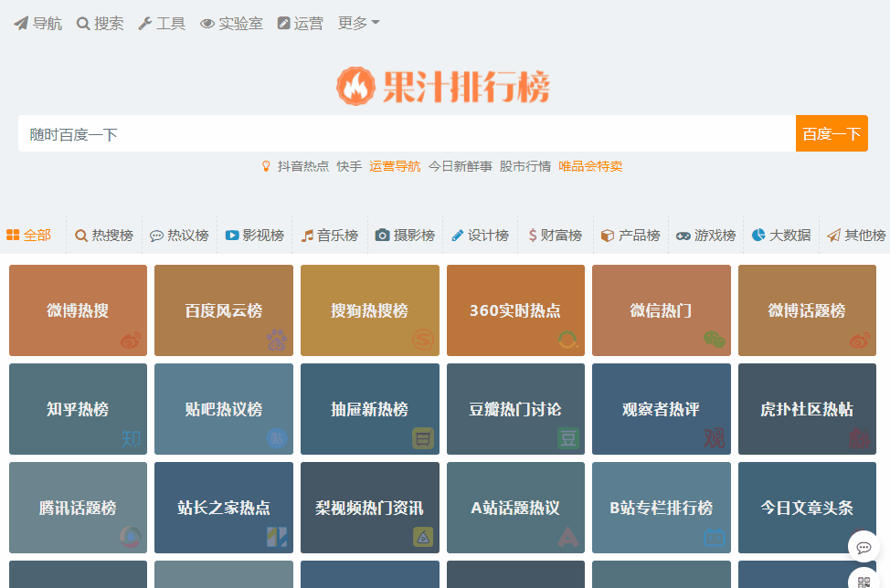Click the Douban 豆 icon on its card

tap(568, 438)
